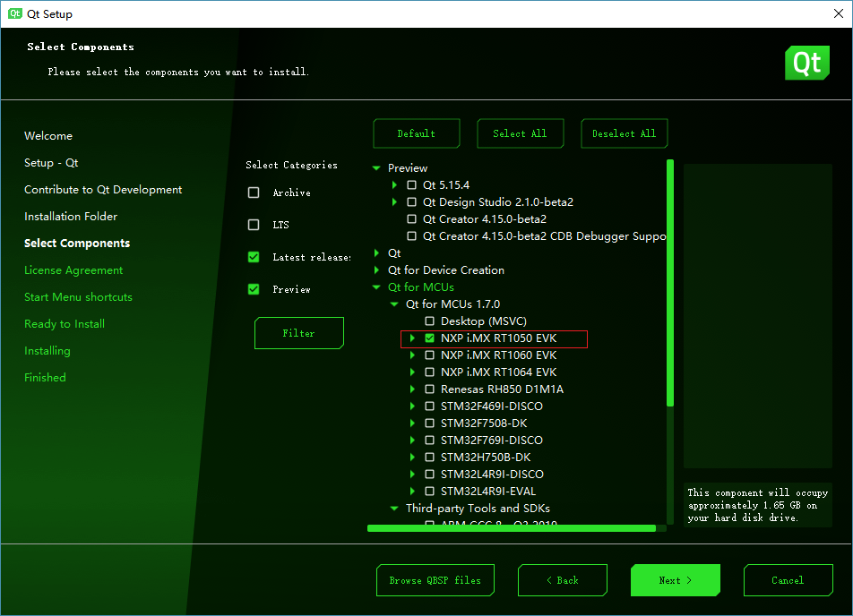Check STM32H750B-DK board
The height and width of the screenshot is (616, 853).
[x=430, y=458]
